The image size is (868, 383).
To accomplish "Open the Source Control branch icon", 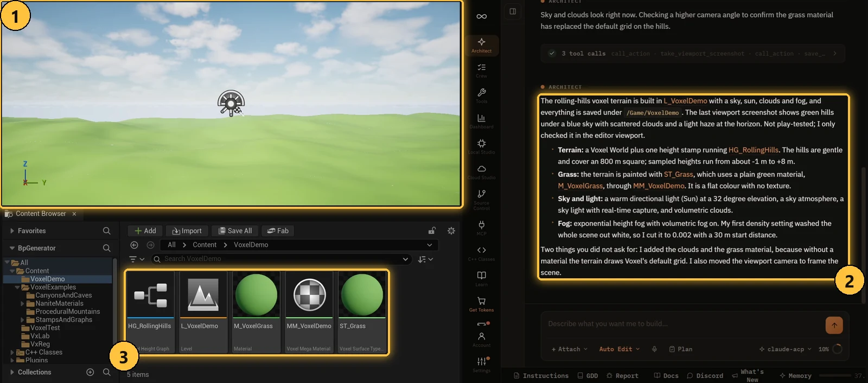I will coord(481,199).
